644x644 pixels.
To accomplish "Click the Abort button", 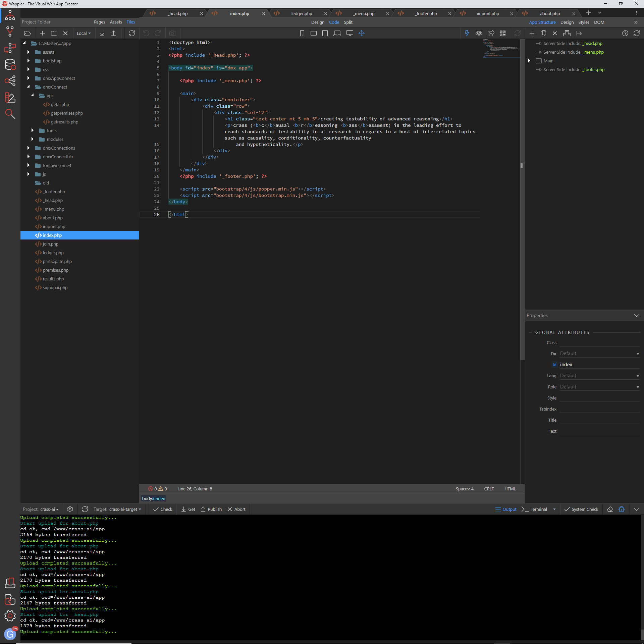I will (x=236, y=509).
